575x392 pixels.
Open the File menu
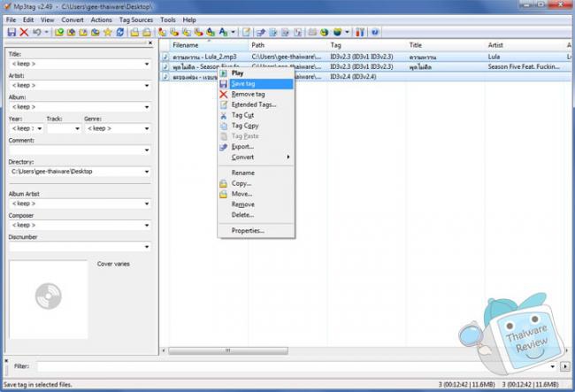11,19
